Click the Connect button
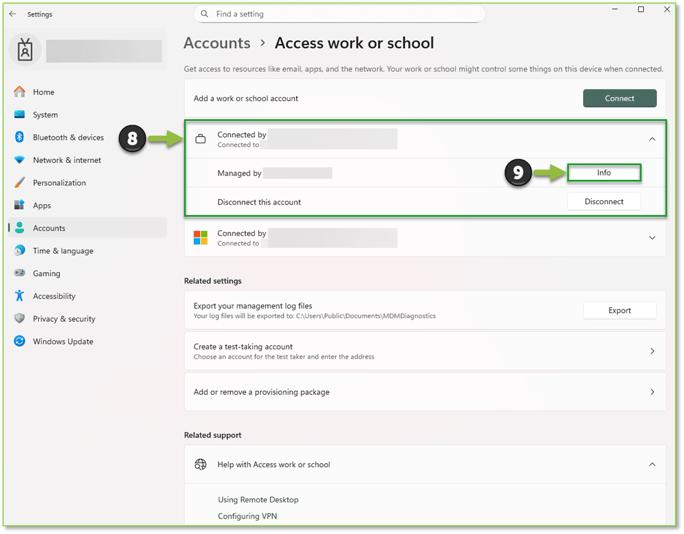The height and width of the screenshot is (534, 684). pyautogui.click(x=619, y=98)
